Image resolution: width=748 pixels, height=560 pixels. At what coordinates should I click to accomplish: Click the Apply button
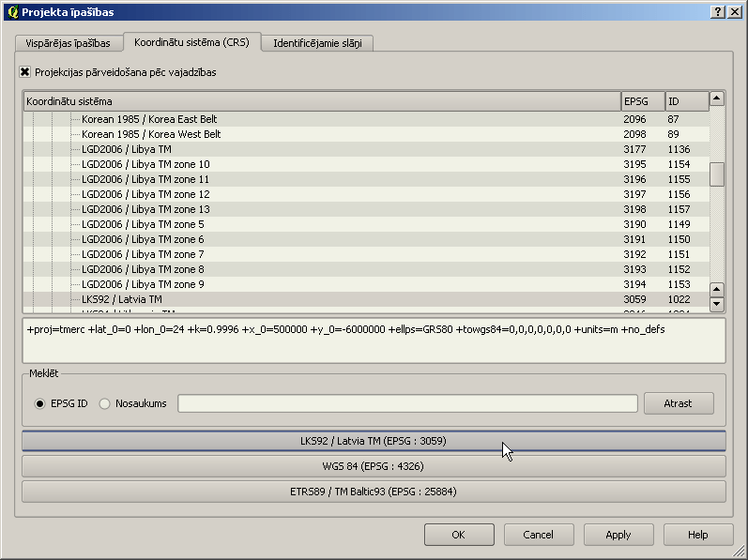click(x=618, y=535)
